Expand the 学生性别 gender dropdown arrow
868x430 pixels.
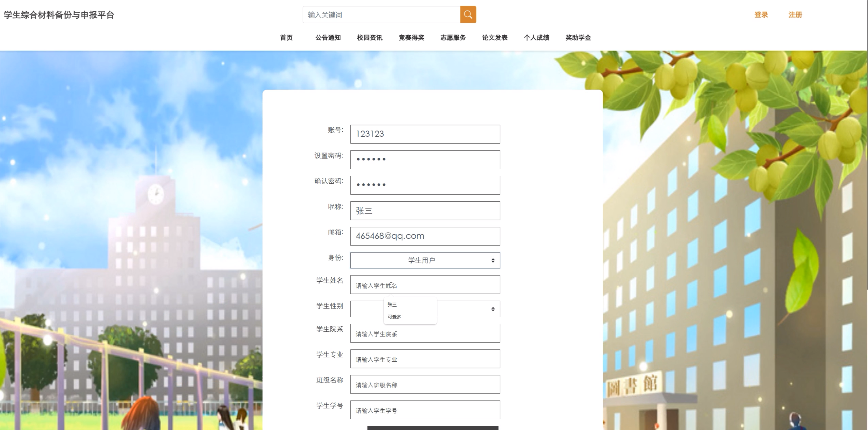[493, 309]
